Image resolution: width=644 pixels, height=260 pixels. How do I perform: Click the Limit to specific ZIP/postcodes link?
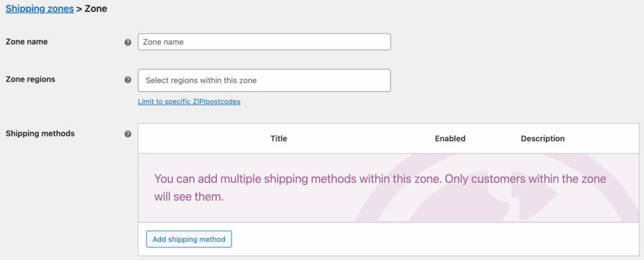coord(189,101)
